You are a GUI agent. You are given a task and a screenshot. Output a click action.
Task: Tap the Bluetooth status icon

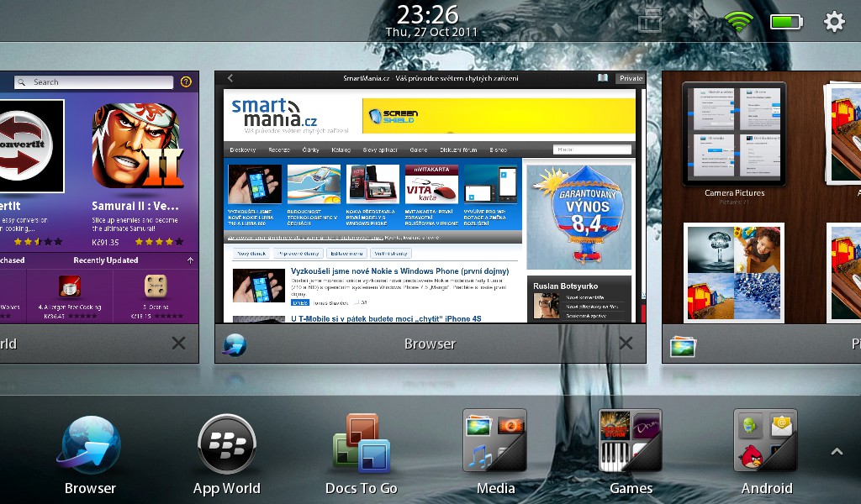click(696, 21)
